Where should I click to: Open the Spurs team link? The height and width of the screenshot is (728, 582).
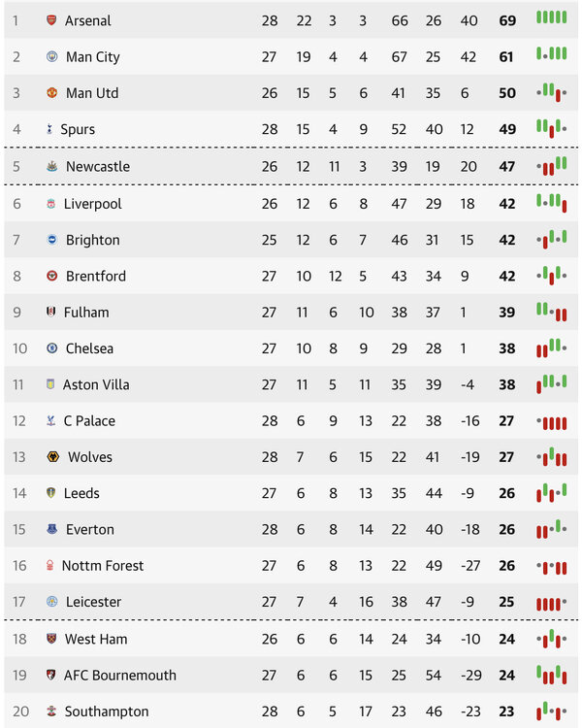pyautogui.click(x=78, y=129)
